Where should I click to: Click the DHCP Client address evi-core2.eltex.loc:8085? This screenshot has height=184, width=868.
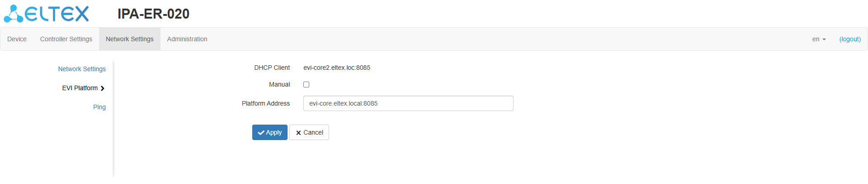(337, 68)
